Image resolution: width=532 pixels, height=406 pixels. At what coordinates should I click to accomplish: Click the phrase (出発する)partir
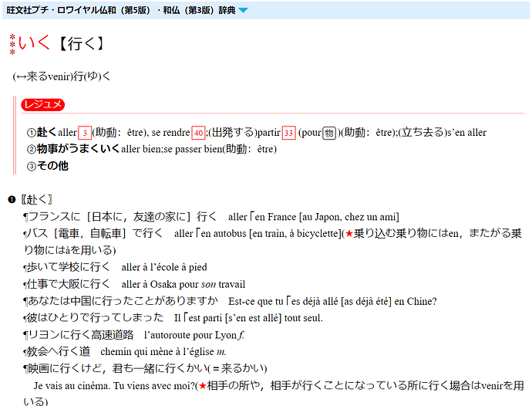click(x=244, y=133)
